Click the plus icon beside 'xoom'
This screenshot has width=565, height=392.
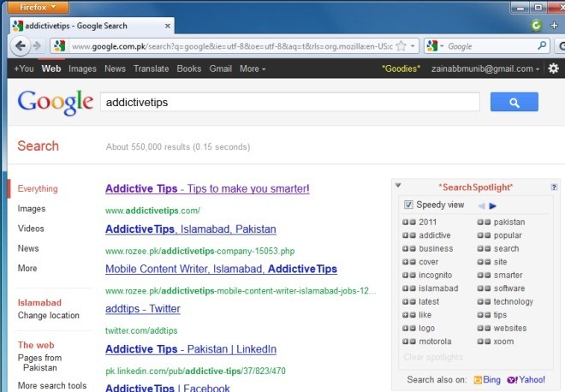pyautogui.click(x=480, y=342)
